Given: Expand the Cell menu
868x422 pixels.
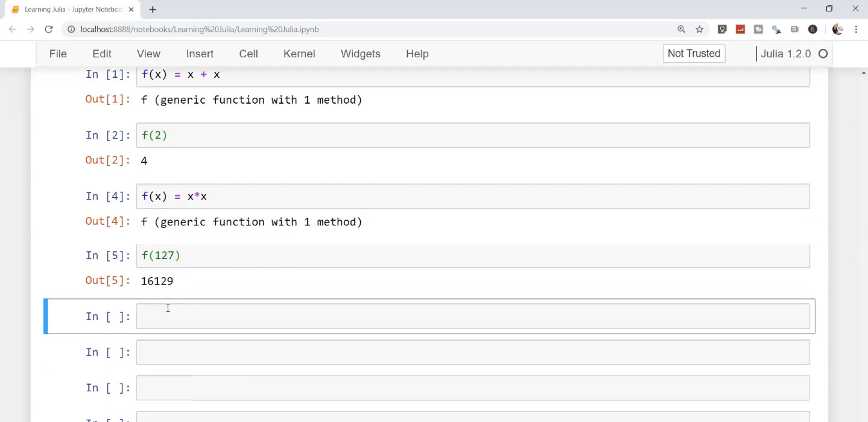Looking at the screenshot, I should [x=249, y=54].
